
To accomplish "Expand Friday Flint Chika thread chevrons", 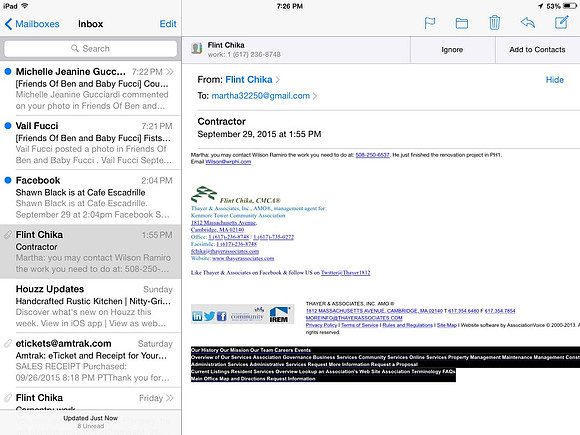I will click(x=170, y=398).
